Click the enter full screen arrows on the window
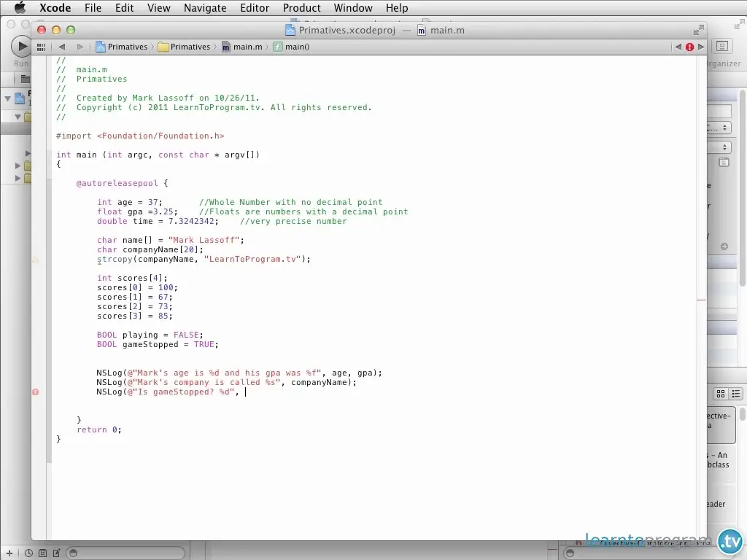This screenshot has width=747, height=560. pyautogui.click(x=697, y=30)
